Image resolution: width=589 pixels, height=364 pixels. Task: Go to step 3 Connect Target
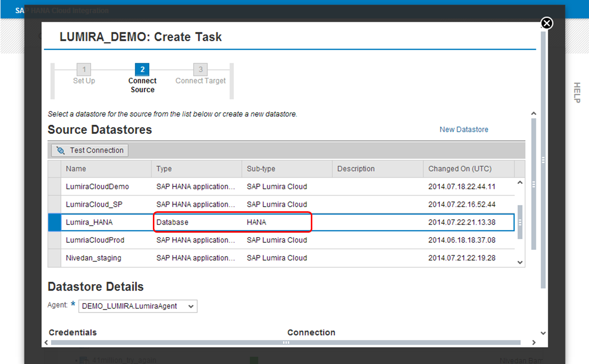[200, 70]
